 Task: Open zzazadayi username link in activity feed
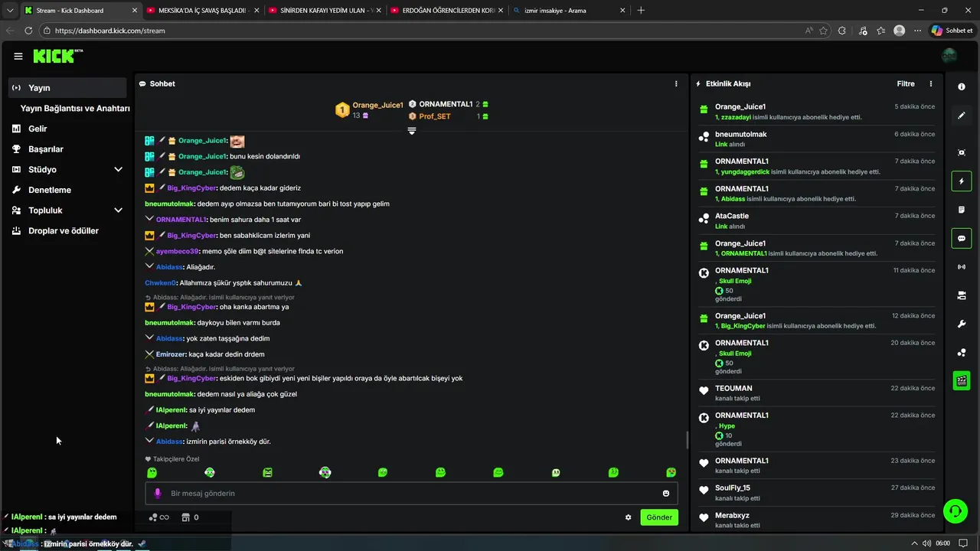click(x=736, y=117)
